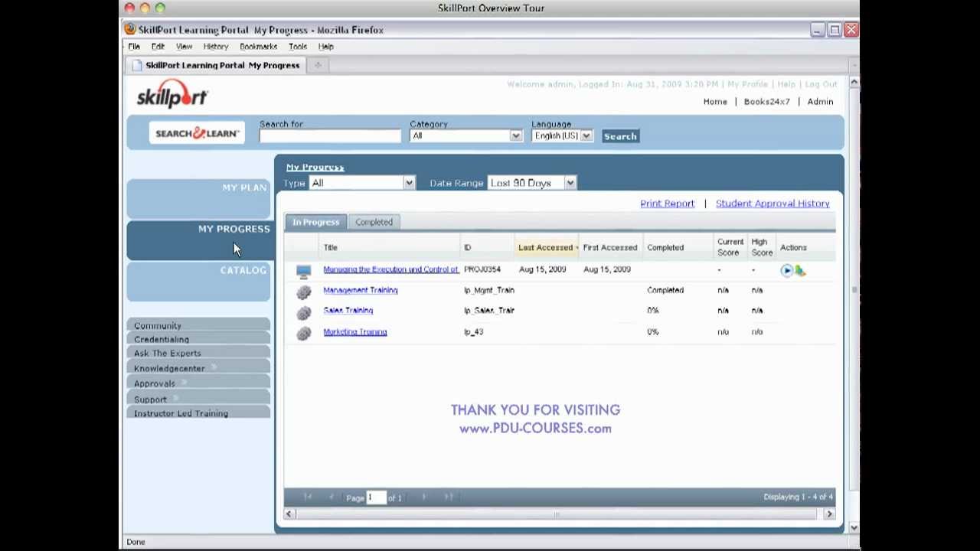Click the monitor course icon for PROJ0354
The height and width of the screenshot is (551, 980).
tap(304, 270)
